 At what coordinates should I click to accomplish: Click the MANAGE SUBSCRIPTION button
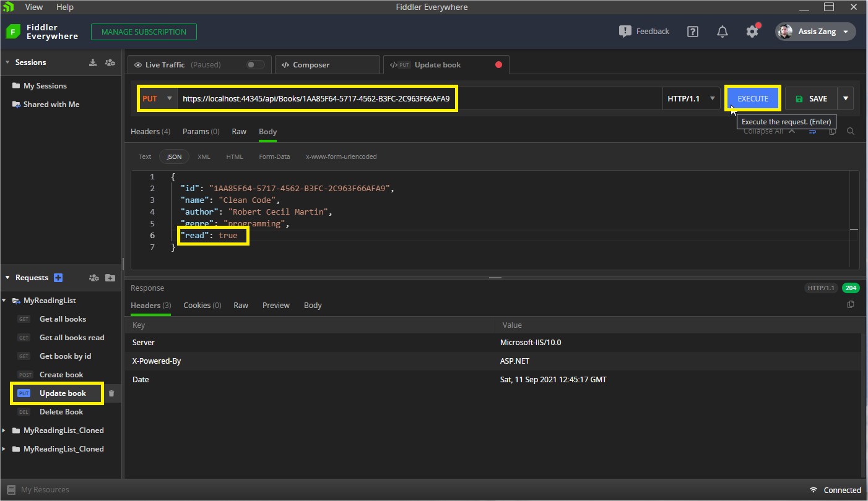coord(144,32)
